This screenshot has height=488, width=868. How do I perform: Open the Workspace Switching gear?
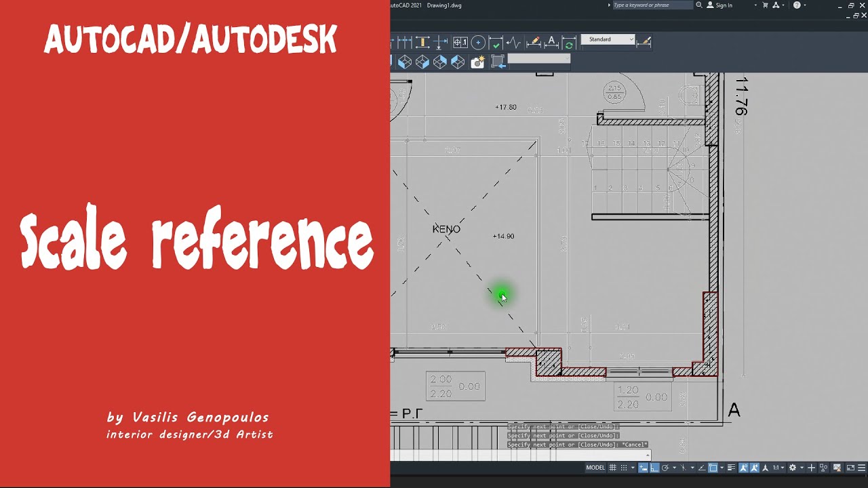(x=792, y=468)
